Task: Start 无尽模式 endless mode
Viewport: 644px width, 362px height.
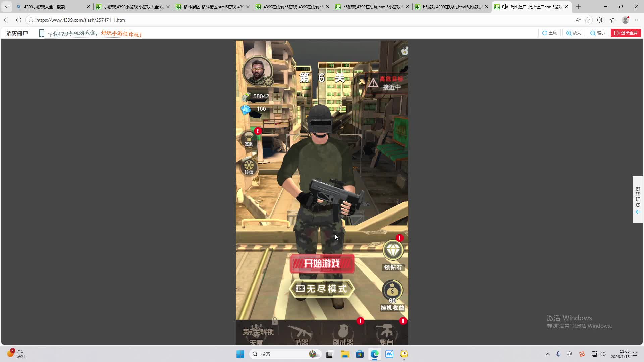Action: point(322,289)
